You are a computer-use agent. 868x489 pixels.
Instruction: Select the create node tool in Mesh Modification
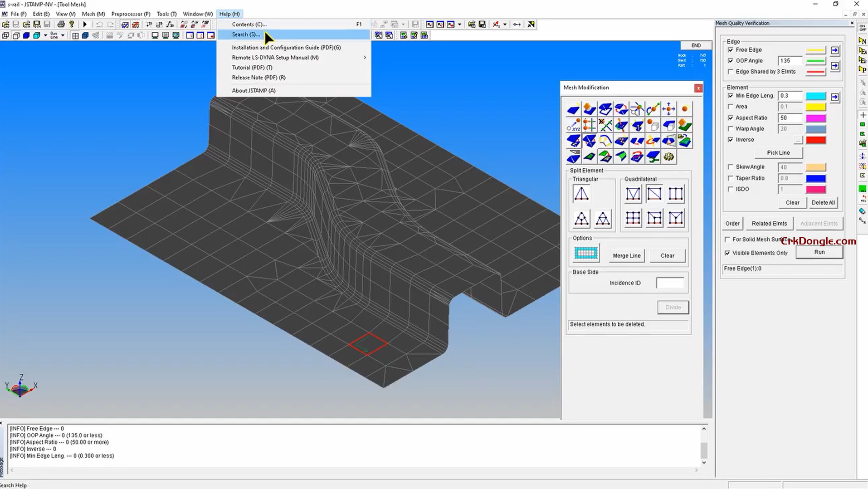click(685, 108)
